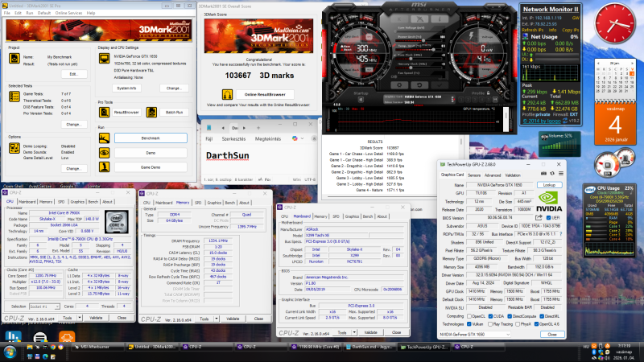
Task: Open SPD tab in CPU-Z Mainboard window
Action: tap(336, 216)
